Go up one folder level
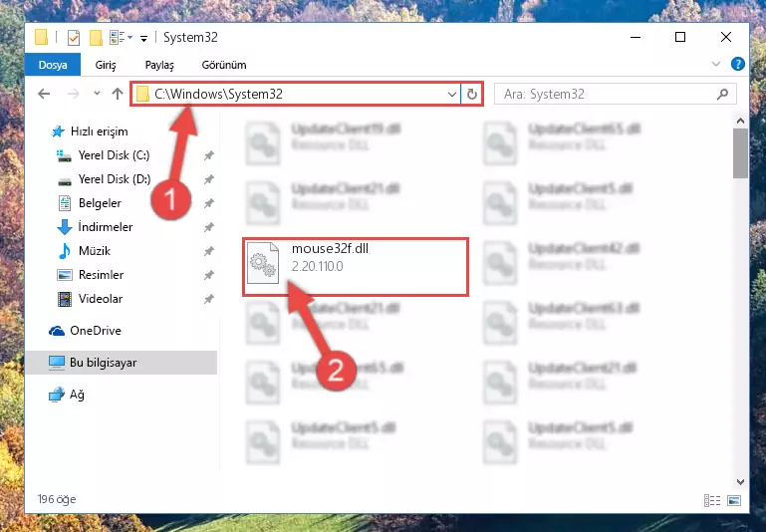The height and width of the screenshot is (532, 766). [118, 94]
